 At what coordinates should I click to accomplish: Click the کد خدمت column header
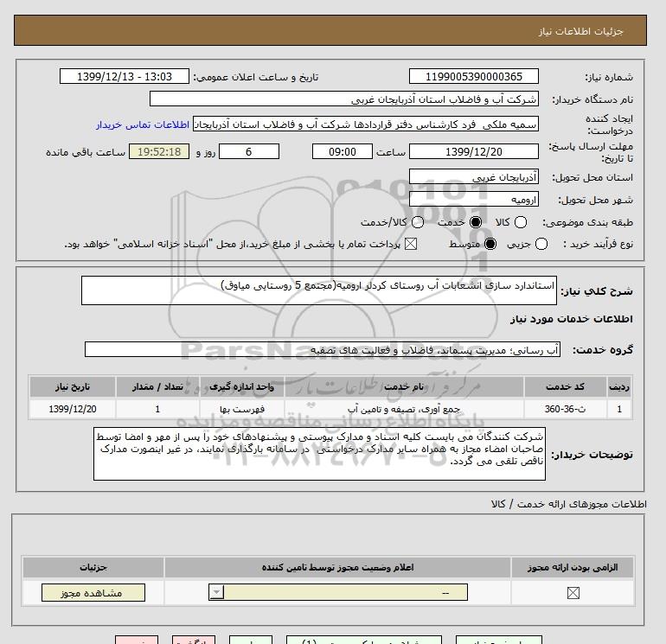click(565, 386)
